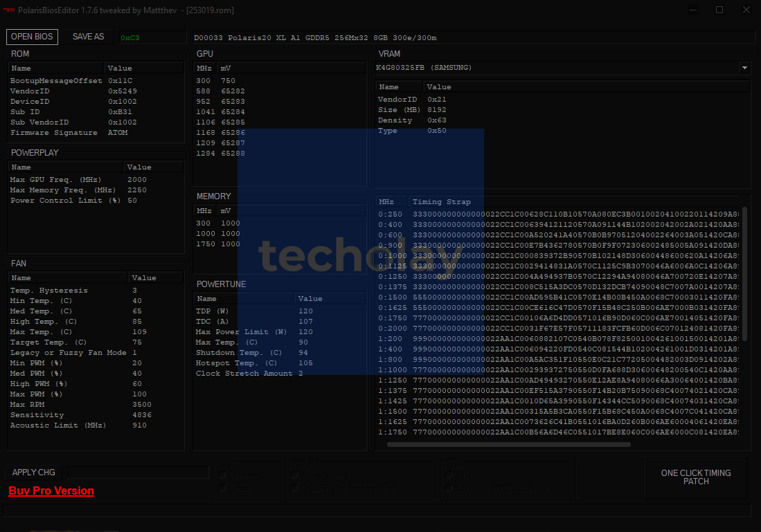
Task: Select the Shutdown Temp. (C) row
Action: (280, 353)
